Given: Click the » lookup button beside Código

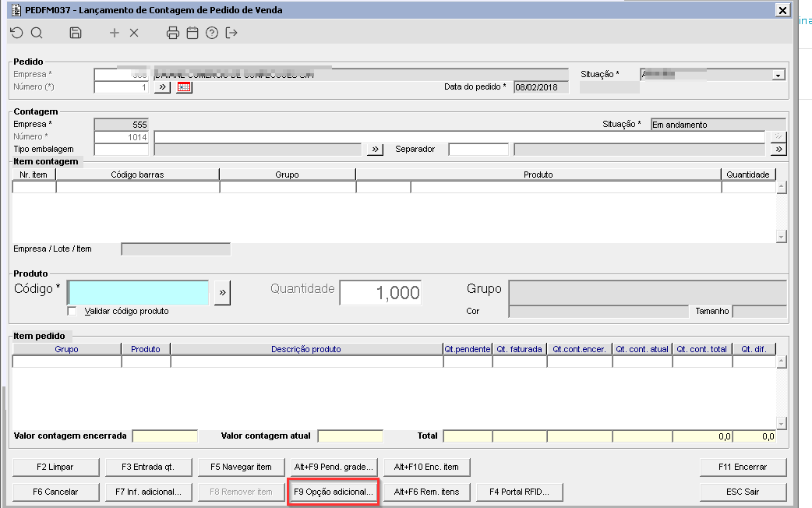Looking at the screenshot, I should pos(222,293).
